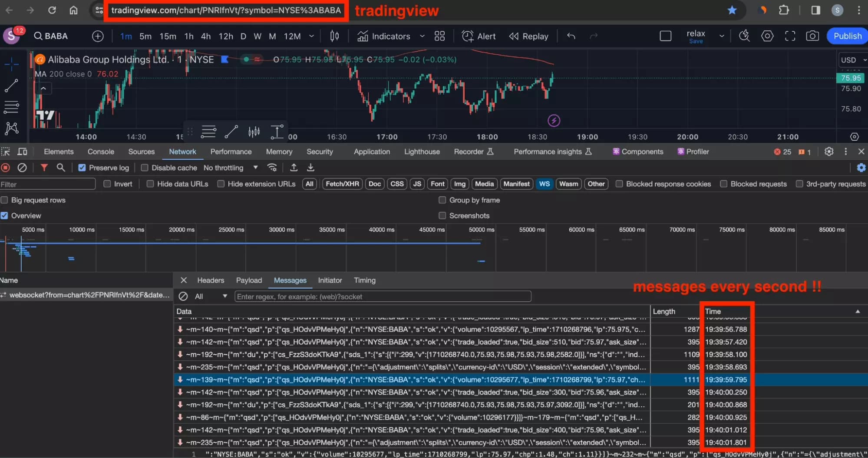
Task: Click the message regex filter field
Action: coord(382,297)
